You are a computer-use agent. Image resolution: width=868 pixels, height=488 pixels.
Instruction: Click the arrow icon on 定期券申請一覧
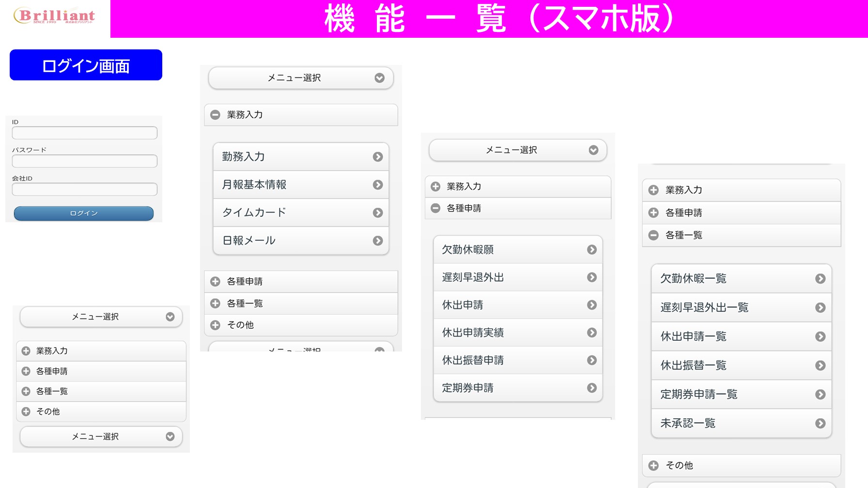coord(820,395)
